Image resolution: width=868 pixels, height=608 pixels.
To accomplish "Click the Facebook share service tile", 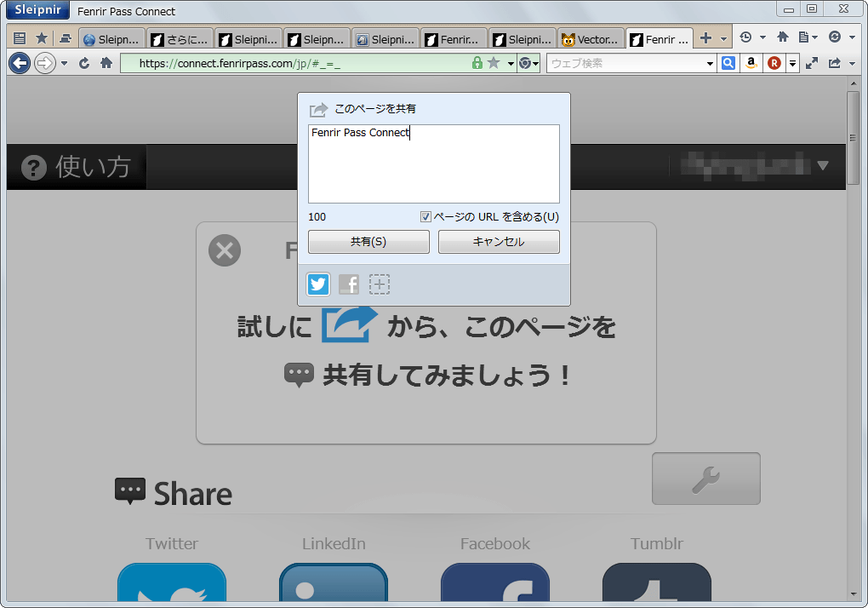I will 495,582.
